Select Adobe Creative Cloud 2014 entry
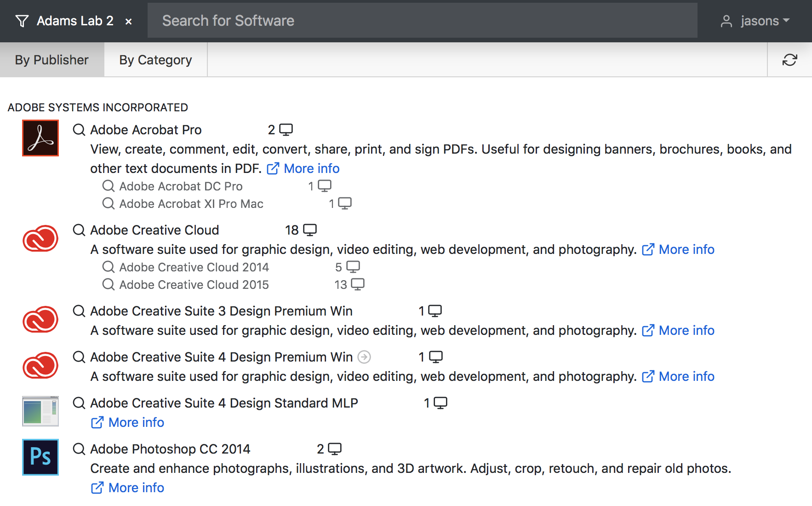Screen dimensions: 812x506 [194, 267]
